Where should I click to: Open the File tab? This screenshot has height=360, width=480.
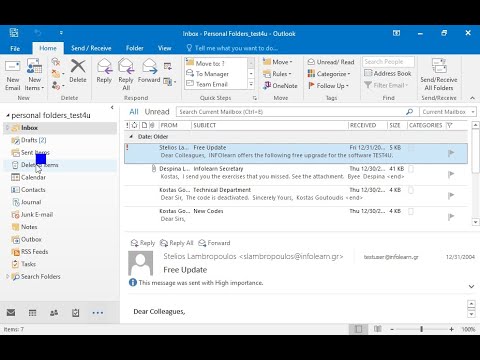tap(15, 48)
